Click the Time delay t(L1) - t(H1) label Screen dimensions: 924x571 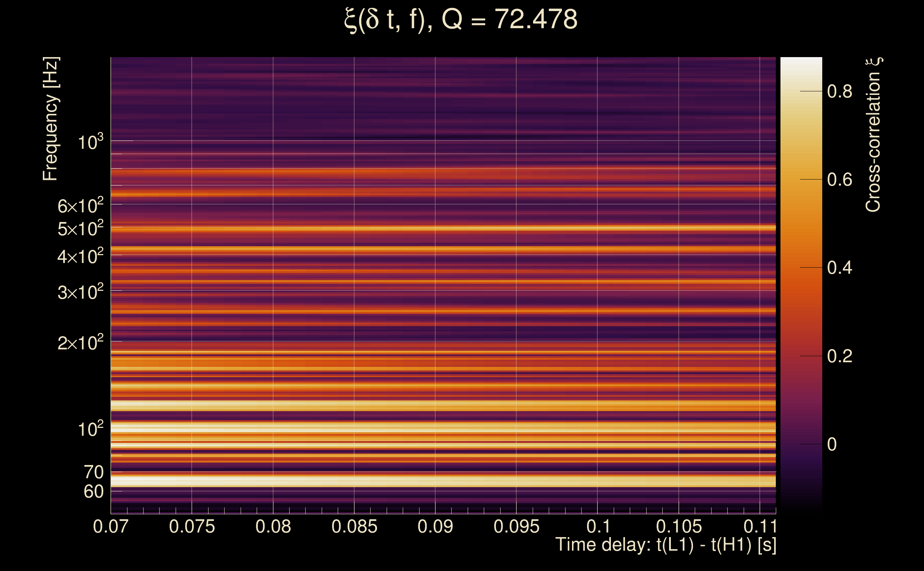666,545
